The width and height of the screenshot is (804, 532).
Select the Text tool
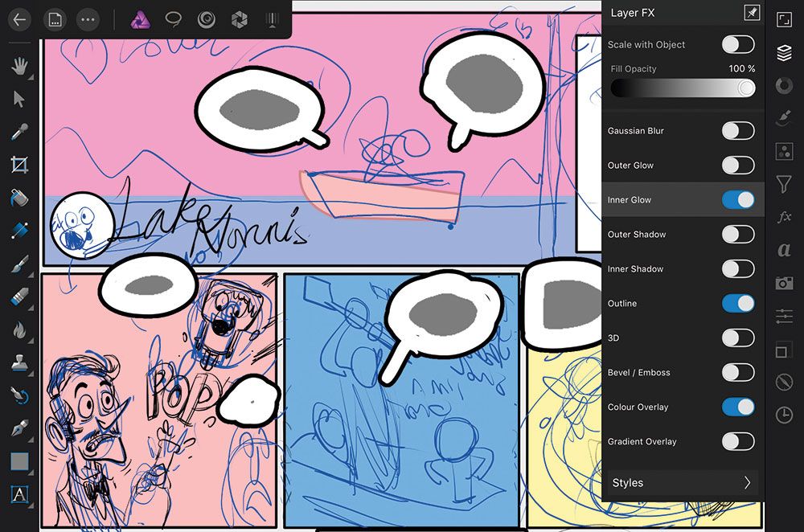pos(19,496)
